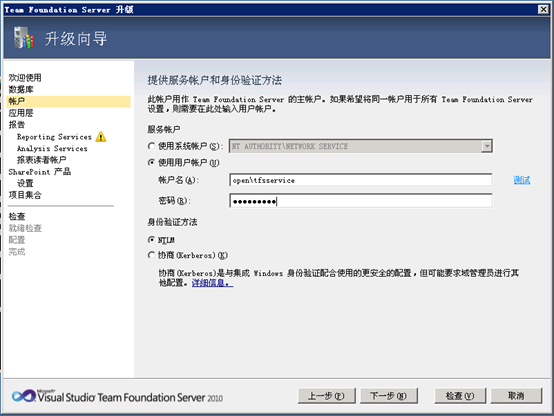Open the NT AUTHORITY\NETWORK SERVICE dropdown

487,146
